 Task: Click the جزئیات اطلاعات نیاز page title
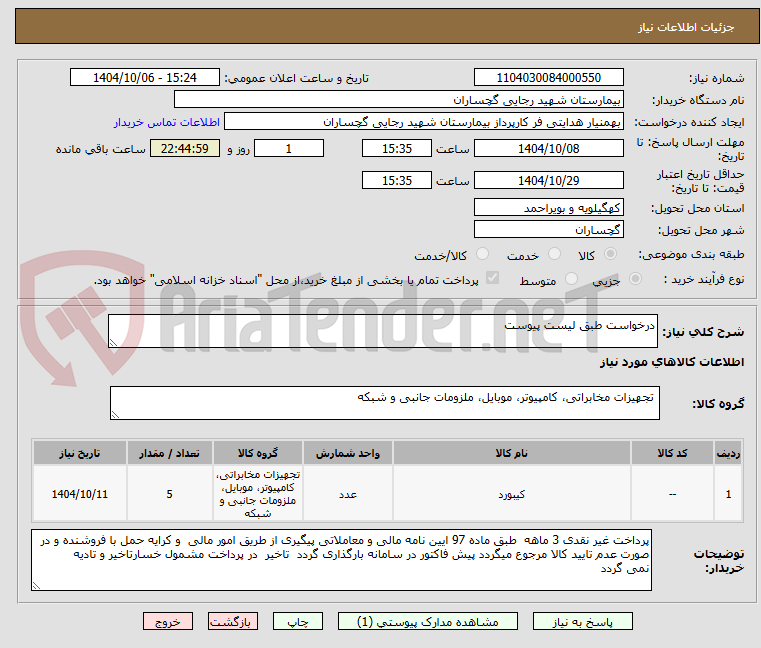point(686,27)
